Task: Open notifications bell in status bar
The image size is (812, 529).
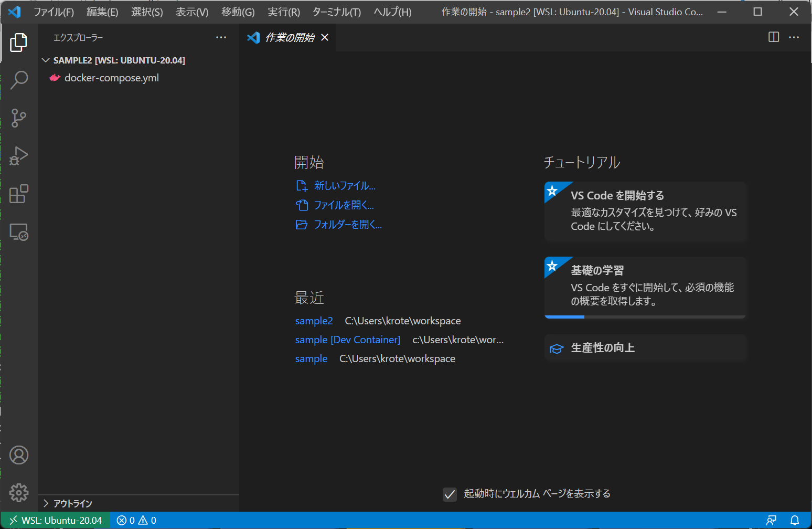Action: [x=795, y=520]
